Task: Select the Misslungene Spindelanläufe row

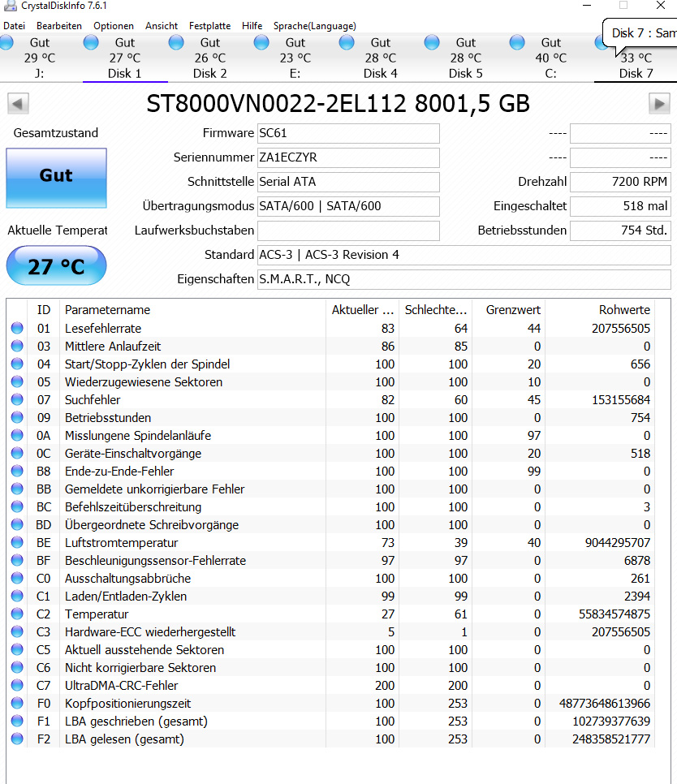Action: [330, 436]
